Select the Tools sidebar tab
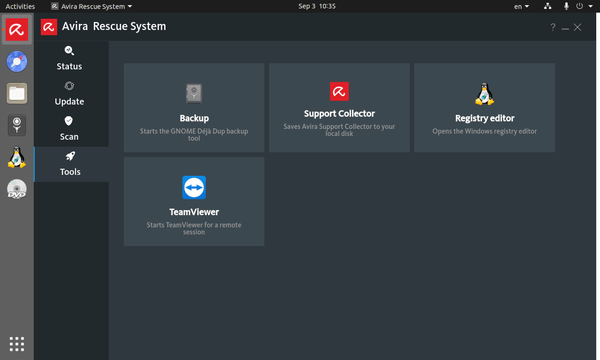600x360 pixels. [x=71, y=165]
